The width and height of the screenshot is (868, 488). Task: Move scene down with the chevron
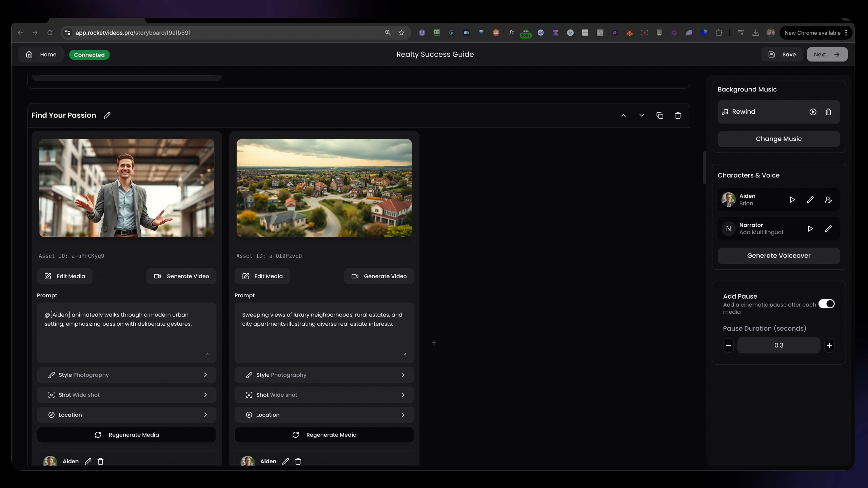click(642, 116)
